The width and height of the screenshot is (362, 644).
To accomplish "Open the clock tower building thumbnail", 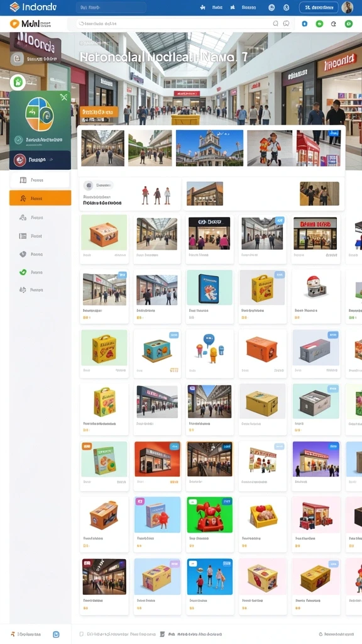I will 209,148.
